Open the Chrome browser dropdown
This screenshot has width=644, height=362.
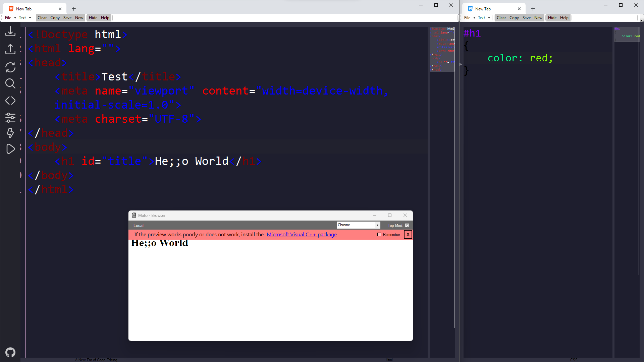pyautogui.click(x=358, y=225)
